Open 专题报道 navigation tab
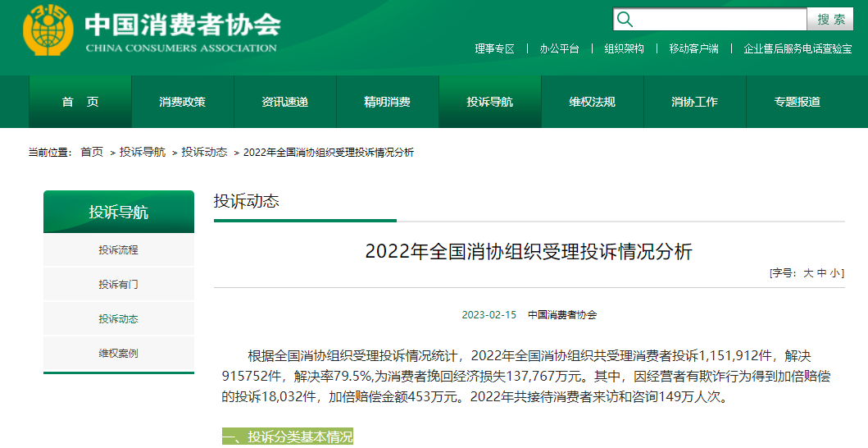This screenshot has width=868, height=448. pos(798,102)
